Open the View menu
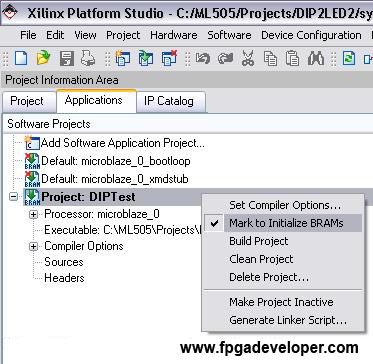 [85, 35]
